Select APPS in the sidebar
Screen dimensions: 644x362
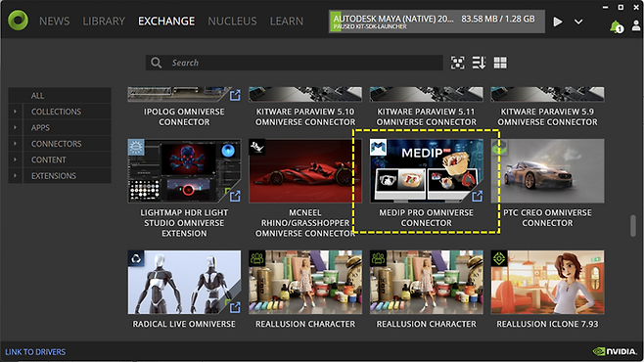[68, 127]
